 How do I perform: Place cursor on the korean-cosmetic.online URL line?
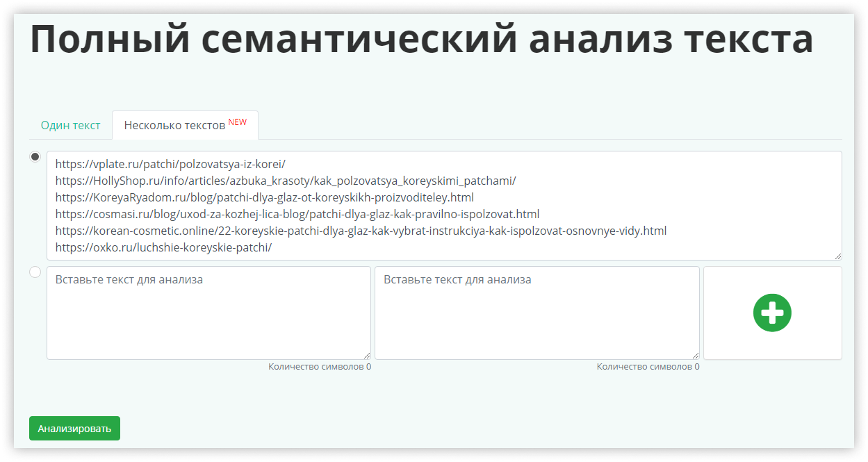pos(361,231)
